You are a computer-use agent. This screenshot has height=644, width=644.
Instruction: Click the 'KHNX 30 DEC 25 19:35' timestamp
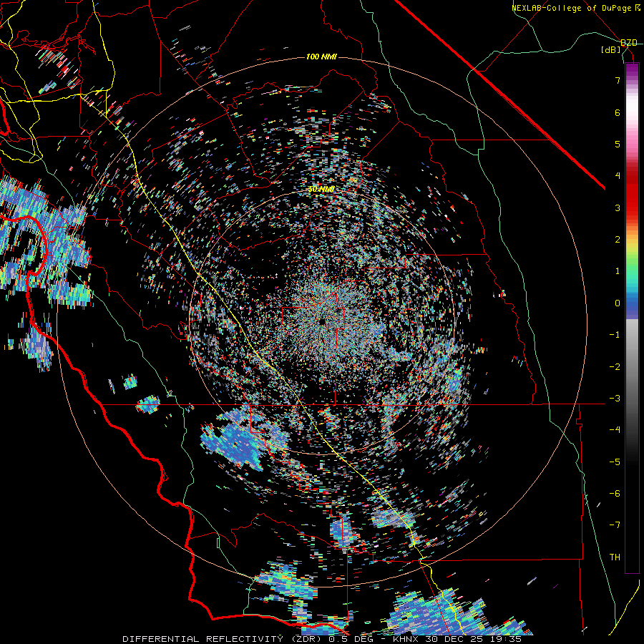point(457,639)
